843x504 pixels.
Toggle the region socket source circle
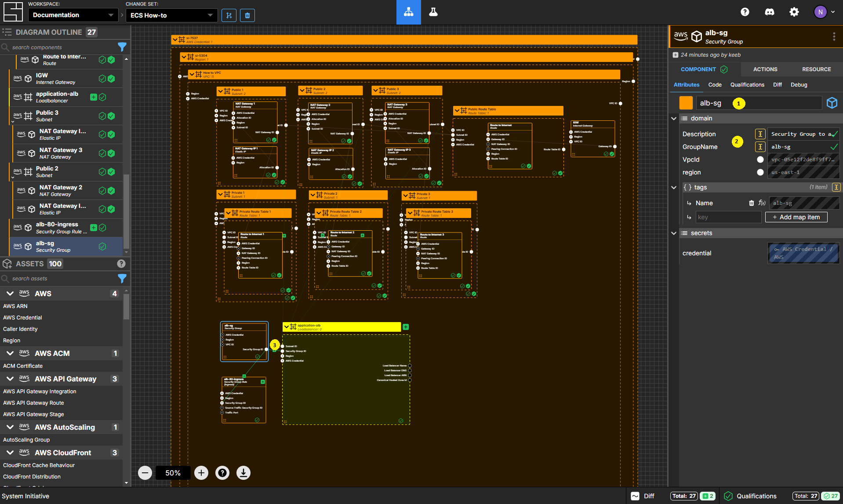pos(760,172)
